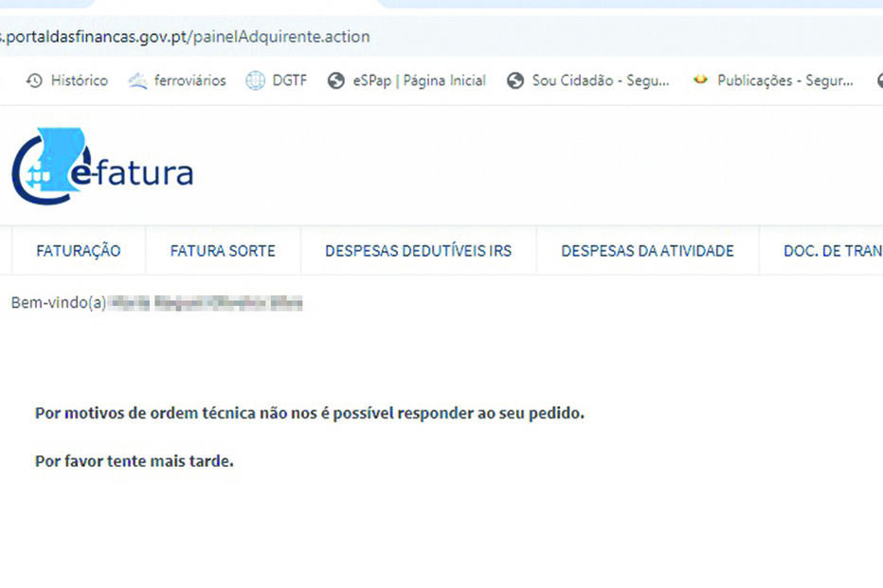
Task: Open the DGTF bookmark
Action: [289, 80]
